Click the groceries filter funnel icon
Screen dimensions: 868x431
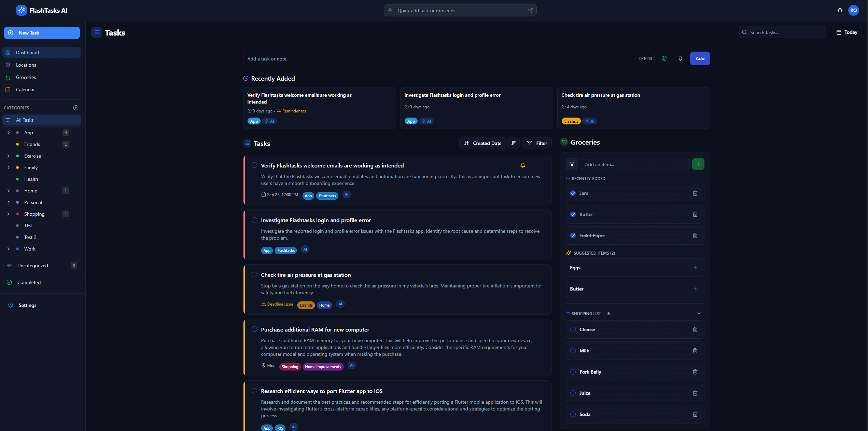tap(572, 164)
